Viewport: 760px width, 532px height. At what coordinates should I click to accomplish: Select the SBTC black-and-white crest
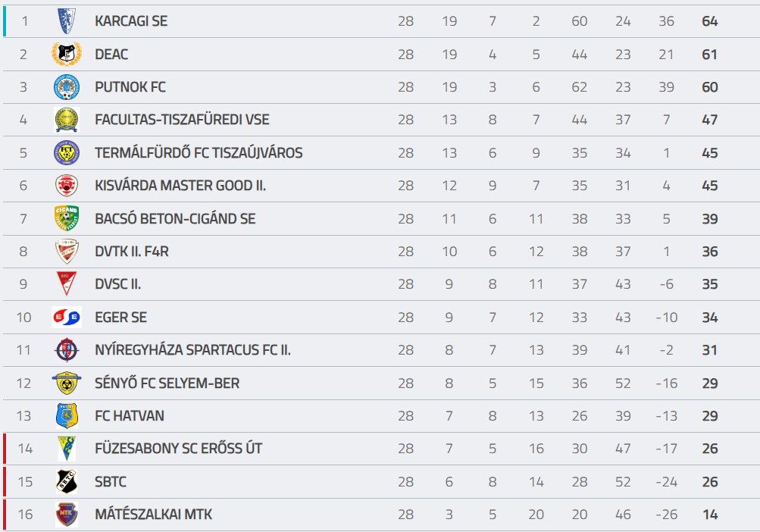67,481
